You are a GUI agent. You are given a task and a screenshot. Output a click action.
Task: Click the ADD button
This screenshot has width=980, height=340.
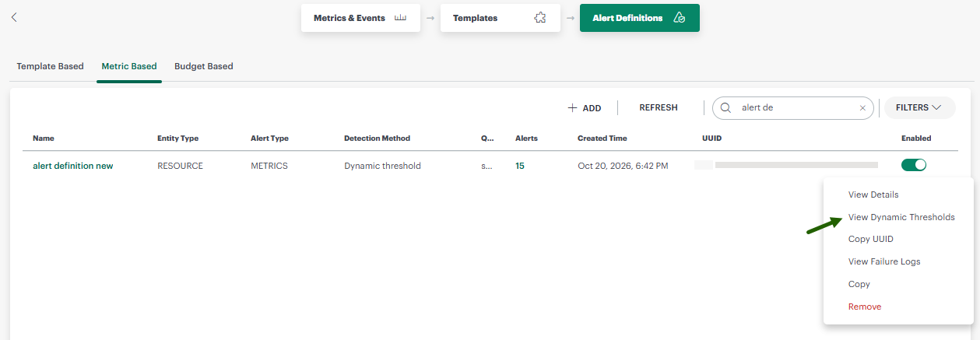[x=585, y=108]
